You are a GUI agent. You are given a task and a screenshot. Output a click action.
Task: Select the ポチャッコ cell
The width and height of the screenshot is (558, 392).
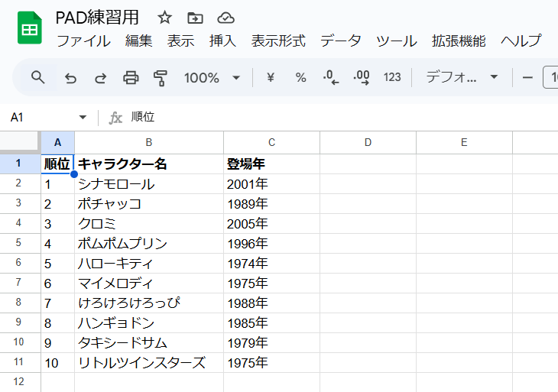pos(149,204)
